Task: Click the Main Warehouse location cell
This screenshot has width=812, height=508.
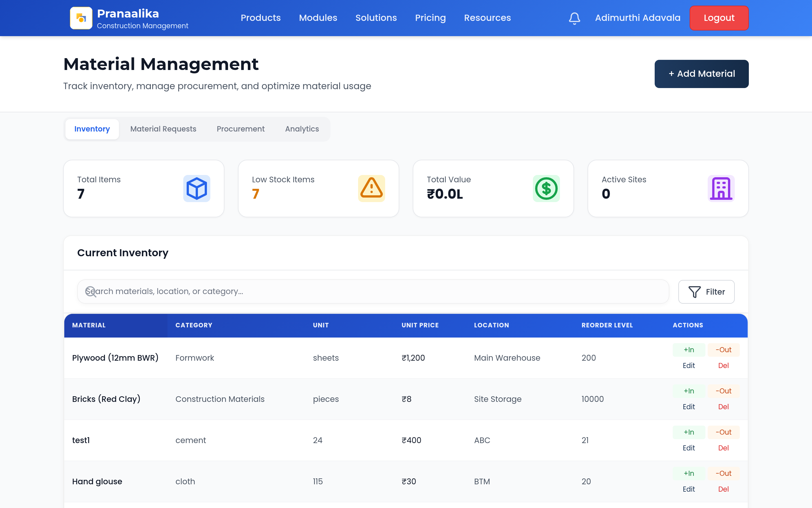Action: [x=507, y=358]
